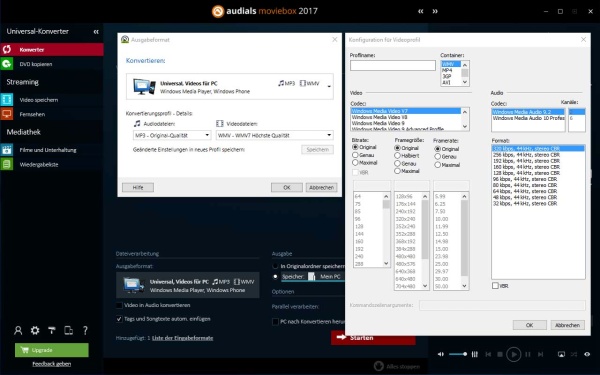The width and height of the screenshot is (600, 375).
Task: Adjust the player volume slider
Action: point(458,354)
